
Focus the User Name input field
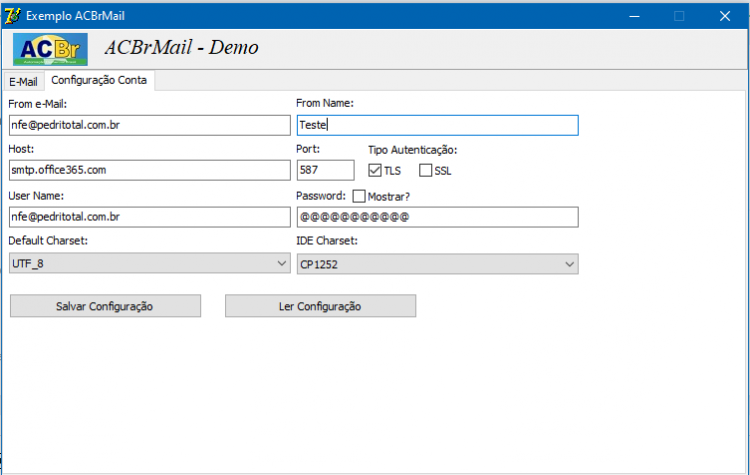click(x=150, y=217)
